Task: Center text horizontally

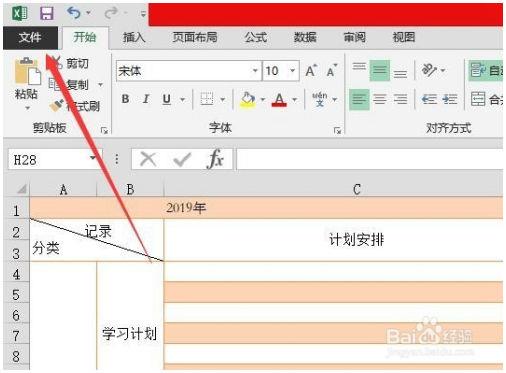Action: point(380,99)
